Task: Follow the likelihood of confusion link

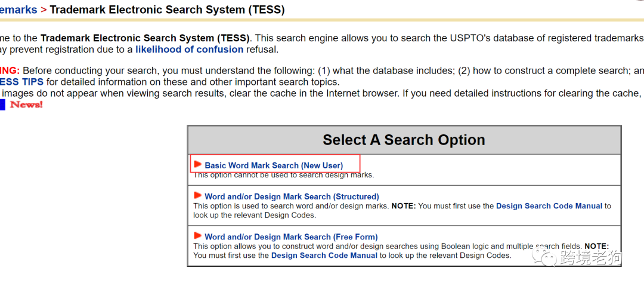Action: tap(189, 50)
